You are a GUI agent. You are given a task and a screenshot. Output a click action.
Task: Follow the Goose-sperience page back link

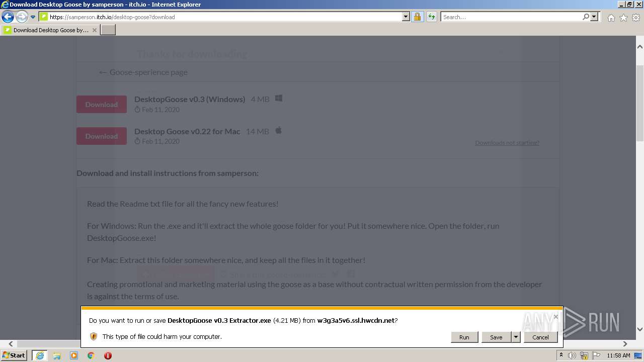[143, 72]
